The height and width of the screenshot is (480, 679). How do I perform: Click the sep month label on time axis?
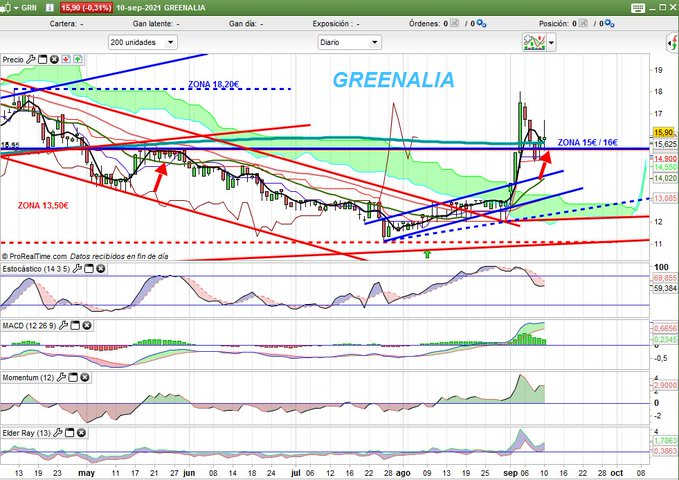pyautogui.click(x=511, y=473)
